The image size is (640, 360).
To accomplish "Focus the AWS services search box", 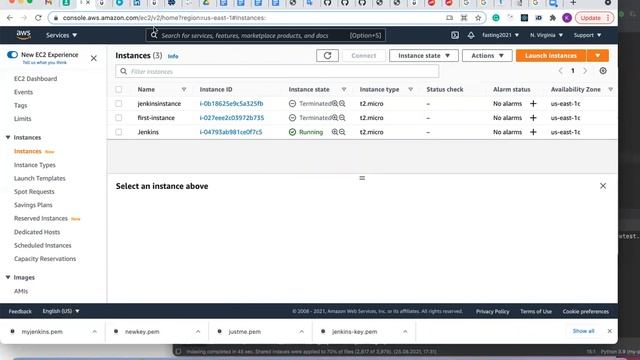I will click(265, 36).
